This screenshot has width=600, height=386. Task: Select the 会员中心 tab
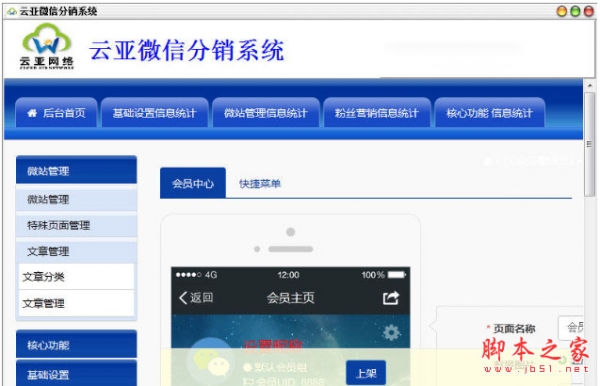193,183
